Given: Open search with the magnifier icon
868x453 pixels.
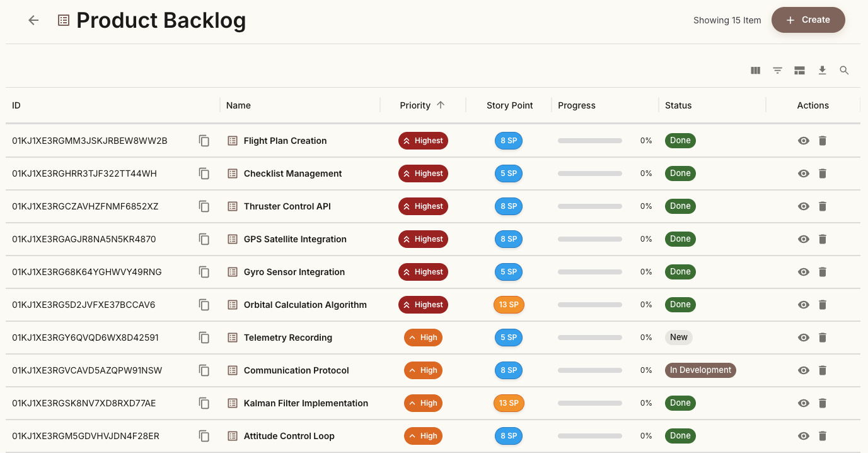Looking at the screenshot, I should 844,70.
